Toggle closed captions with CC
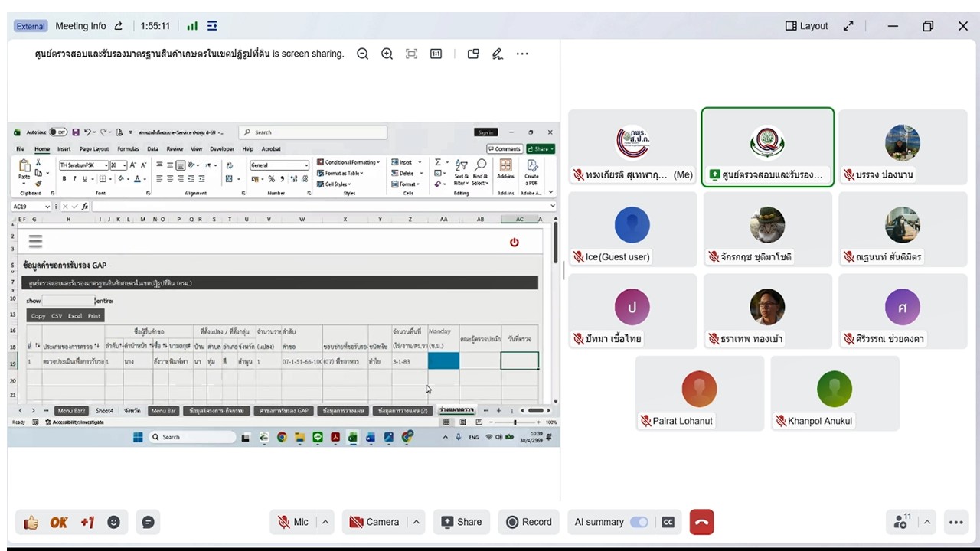Viewport: 980px width, 551px height. pyautogui.click(x=668, y=522)
